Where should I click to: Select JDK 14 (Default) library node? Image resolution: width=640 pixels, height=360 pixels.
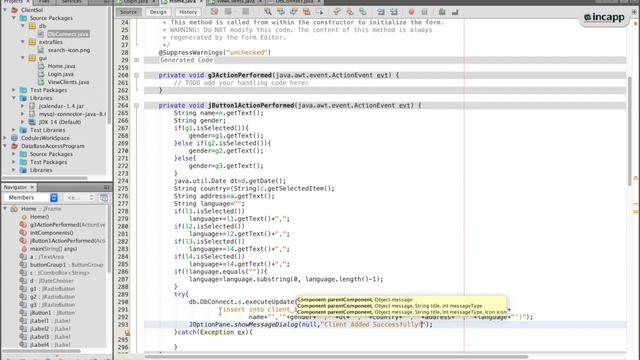tap(60, 122)
